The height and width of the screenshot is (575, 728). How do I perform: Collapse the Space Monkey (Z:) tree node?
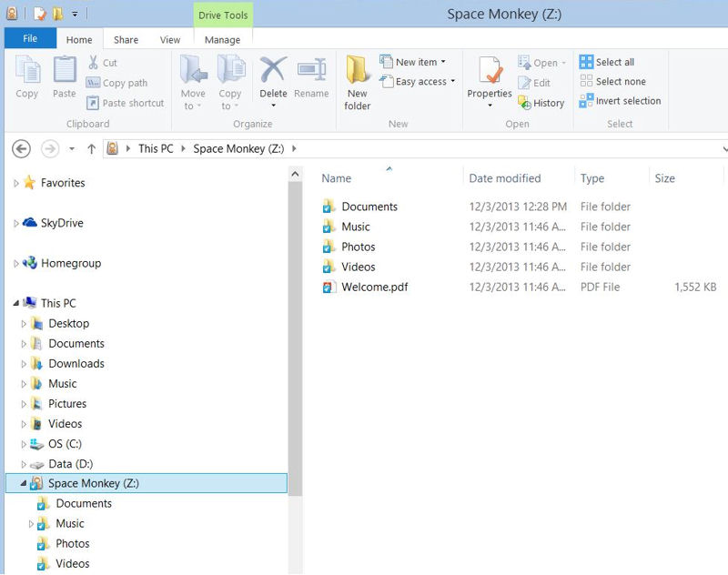[24, 483]
